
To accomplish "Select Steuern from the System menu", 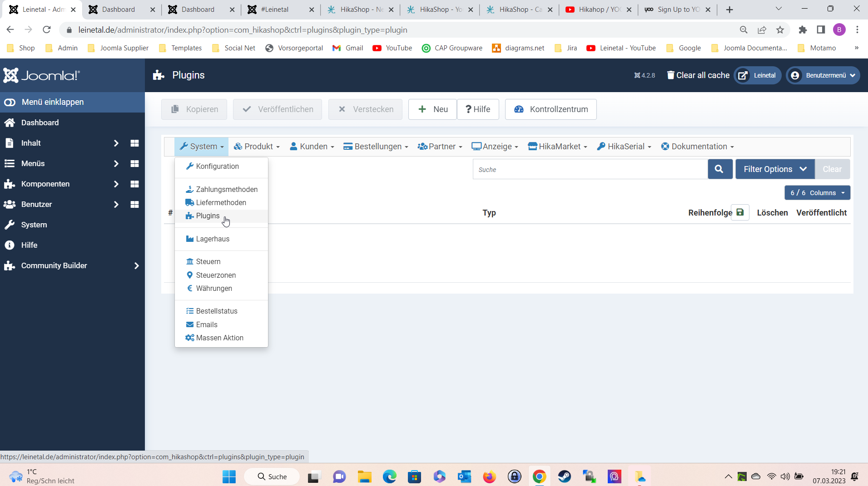I will tap(221, 261).
